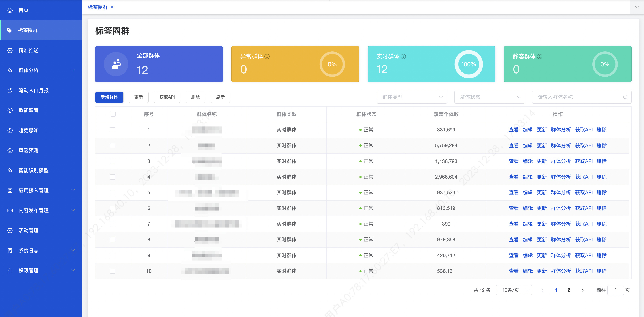
Task: Click 查看 link in row 1
Action: pos(514,130)
